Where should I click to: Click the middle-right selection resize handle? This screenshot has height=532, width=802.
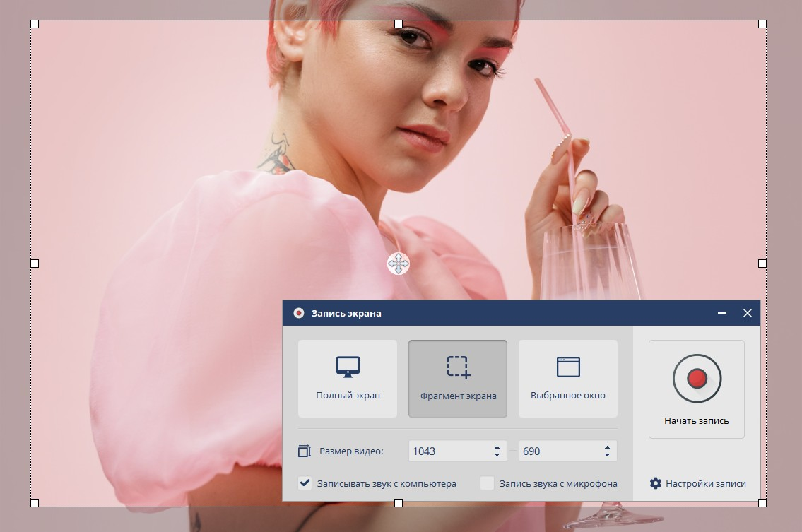click(762, 264)
